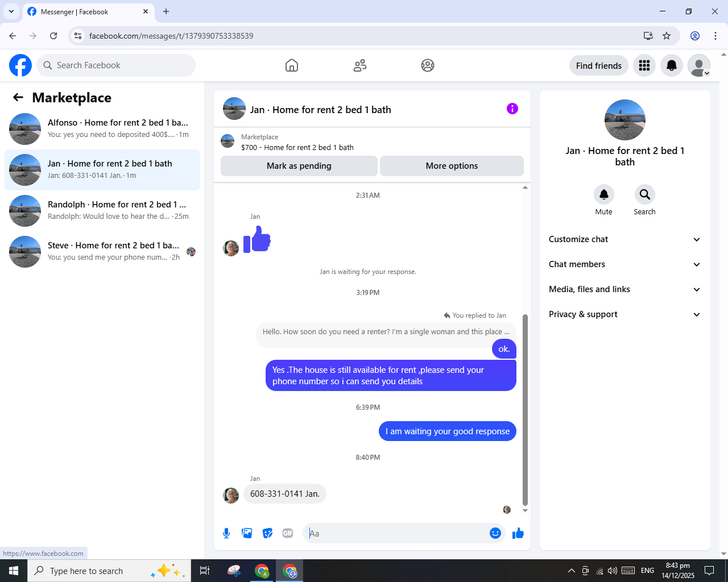The width and height of the screenshot is (728, 582).
Task: Open the Facebook menu grid icon
Action: (644, 65)
